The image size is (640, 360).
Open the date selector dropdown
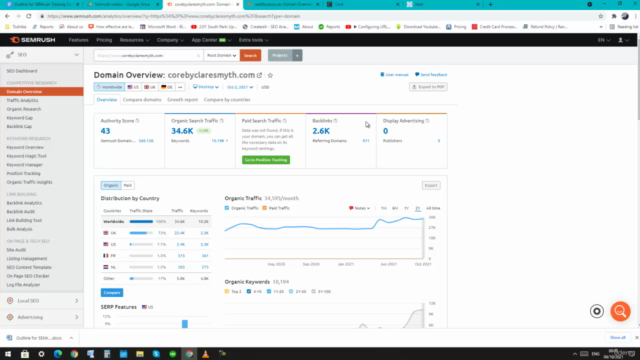[240, 87]
